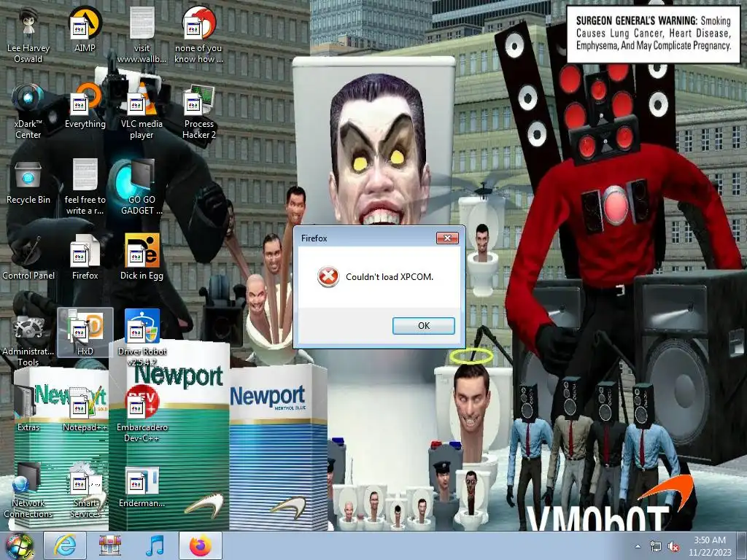Image resolution: width=747 pixels, height=560 pixels.
Task: Click OK in the Firefox error dialog
Action: [424, 326]
